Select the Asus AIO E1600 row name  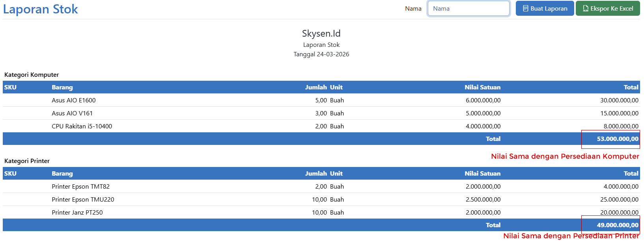74,100
